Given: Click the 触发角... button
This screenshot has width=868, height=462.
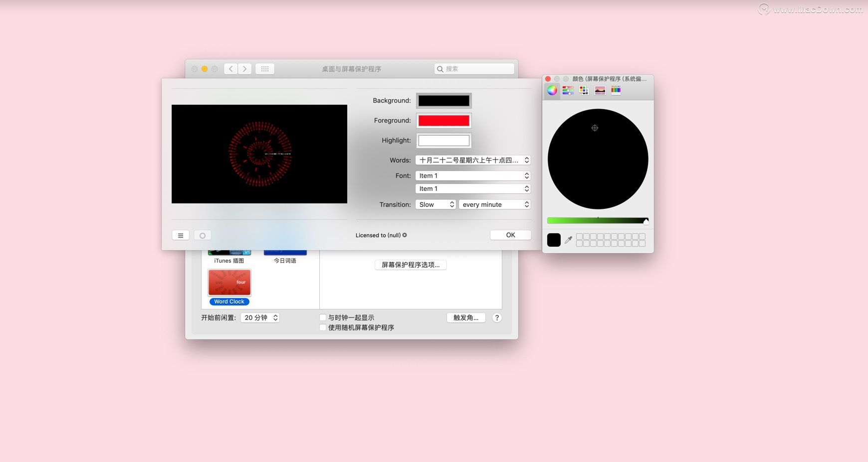Looking at the screenshot, I should click(x=465, y=317).
